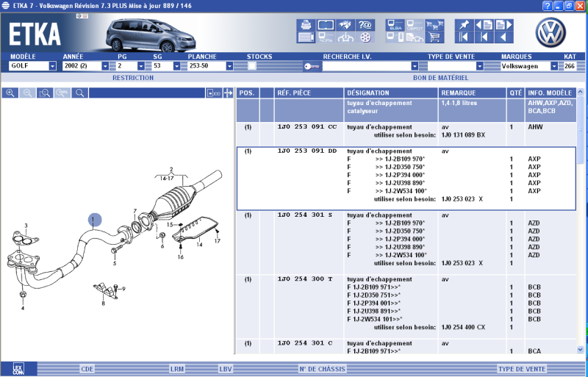Click the document with car icon
The width and height of the screenshot is (588, 377).
coord(415,37)
